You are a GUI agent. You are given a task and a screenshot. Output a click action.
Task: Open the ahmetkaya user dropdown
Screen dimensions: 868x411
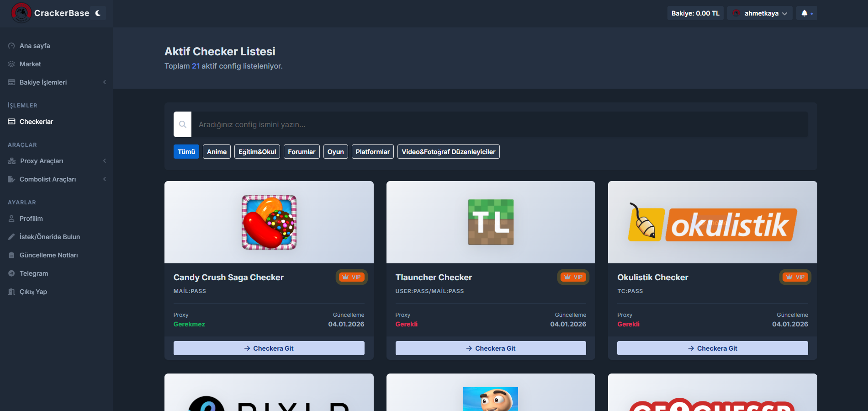pyautogui.click(x=760, y=13)
